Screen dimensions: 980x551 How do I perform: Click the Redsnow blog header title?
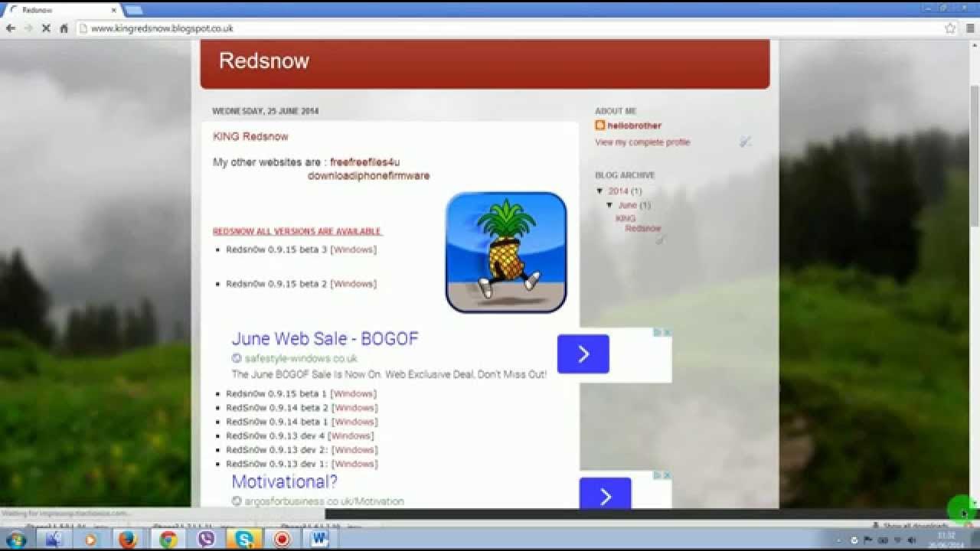pyautogui.click(x=264, y=60)
